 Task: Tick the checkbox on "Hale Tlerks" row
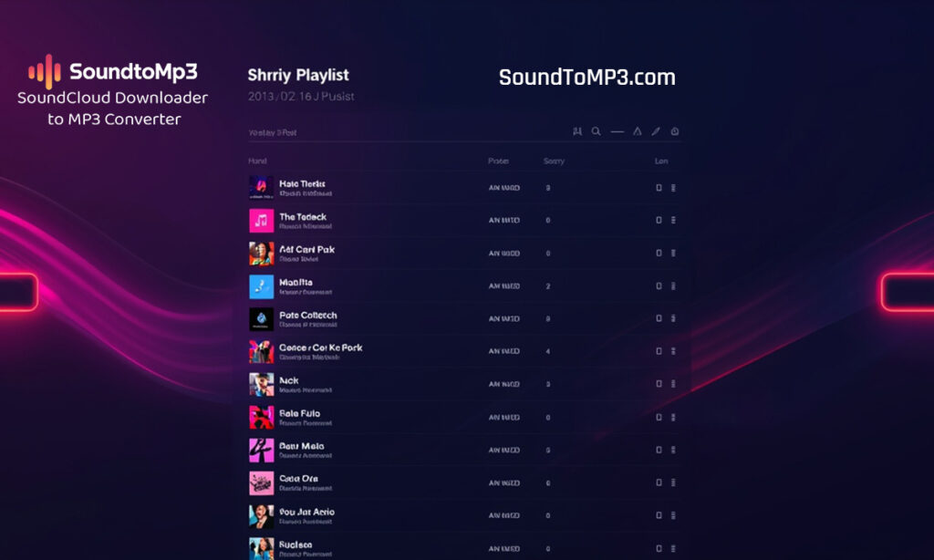coord(659,188)
